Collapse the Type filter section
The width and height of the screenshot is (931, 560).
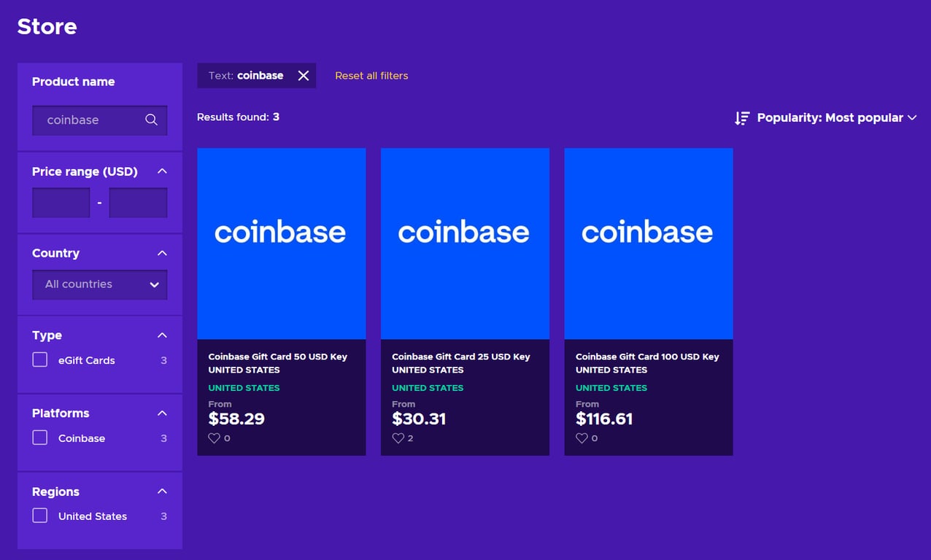162,335
